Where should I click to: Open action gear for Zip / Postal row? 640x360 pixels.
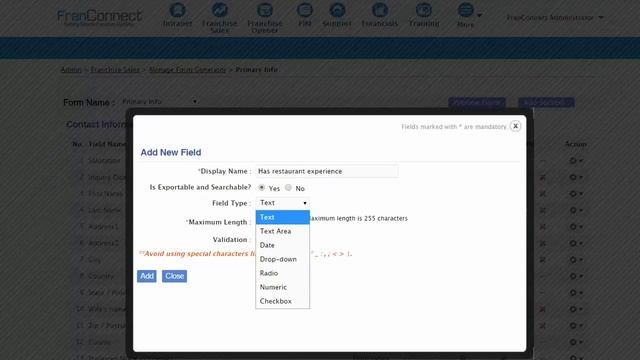[x=576, y=326]
